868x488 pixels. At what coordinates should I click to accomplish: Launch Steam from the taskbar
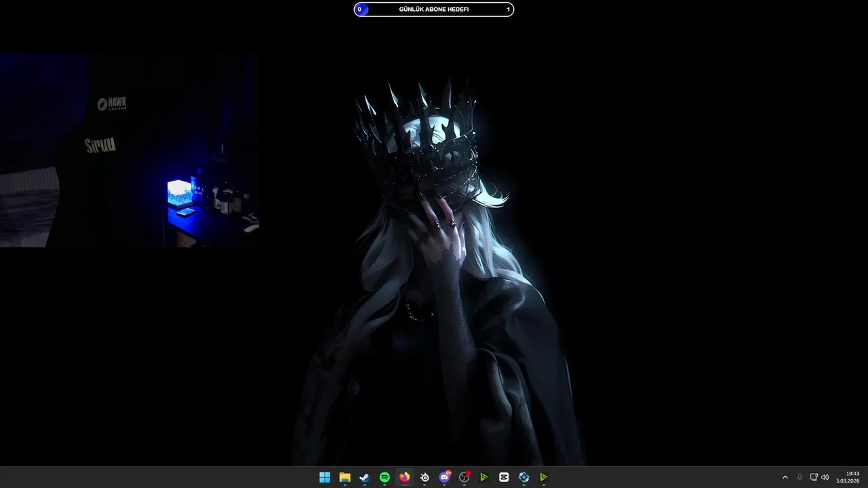pyautogui.click(x=365, y=477)
